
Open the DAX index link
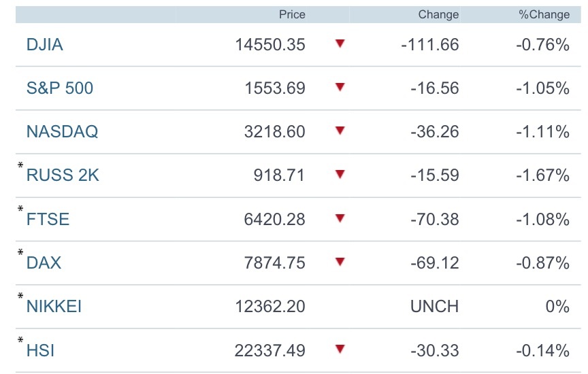pyautogui.click(x=44, y=262)
